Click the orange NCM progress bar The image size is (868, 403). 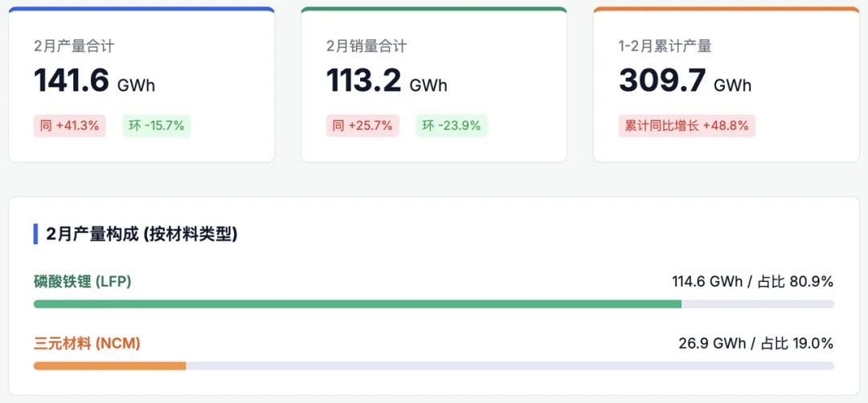click(109, 366)
